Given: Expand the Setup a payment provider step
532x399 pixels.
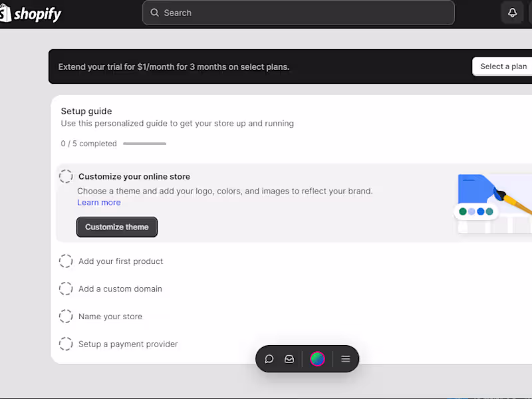Looking at the screenshot, I should tap(128, 344).
